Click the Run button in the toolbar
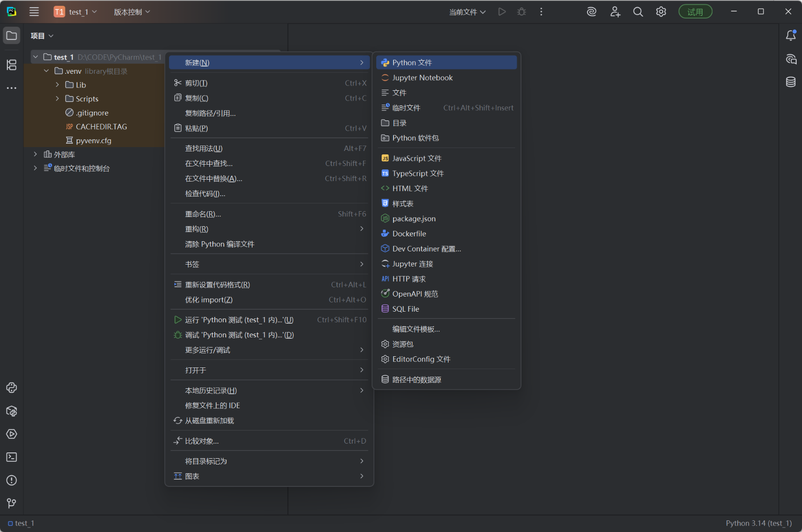This screenshot has height=532, width=802. tap(502, 12)
